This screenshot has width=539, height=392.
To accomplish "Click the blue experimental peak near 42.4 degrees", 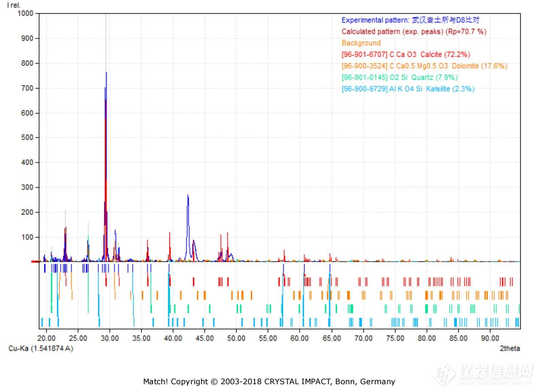I will click(x=188, y=228).
